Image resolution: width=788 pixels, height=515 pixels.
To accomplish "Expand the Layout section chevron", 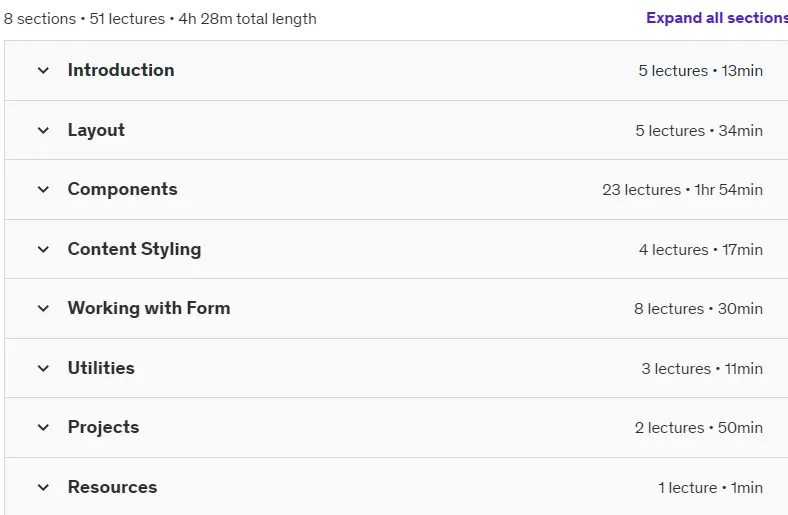I will click(43, 130).
